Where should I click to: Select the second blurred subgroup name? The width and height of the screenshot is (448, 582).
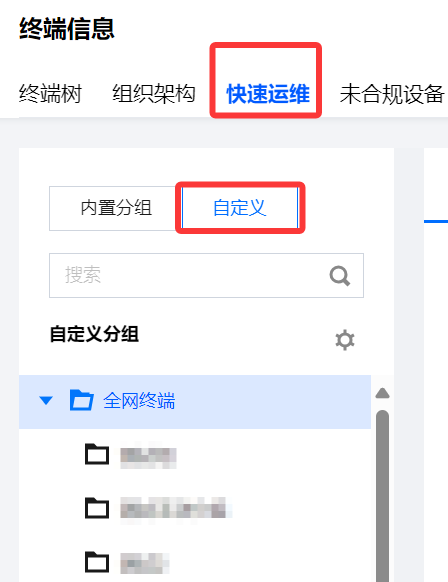(174, 508)
